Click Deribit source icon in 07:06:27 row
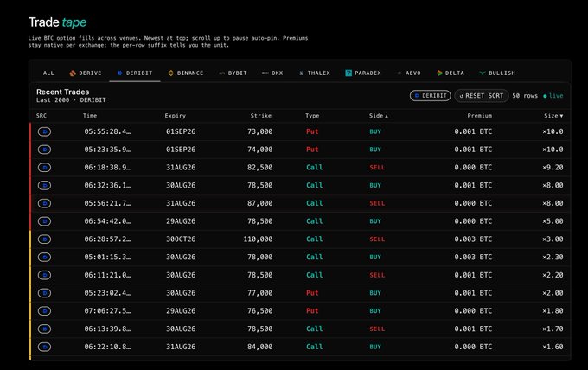 44,311
